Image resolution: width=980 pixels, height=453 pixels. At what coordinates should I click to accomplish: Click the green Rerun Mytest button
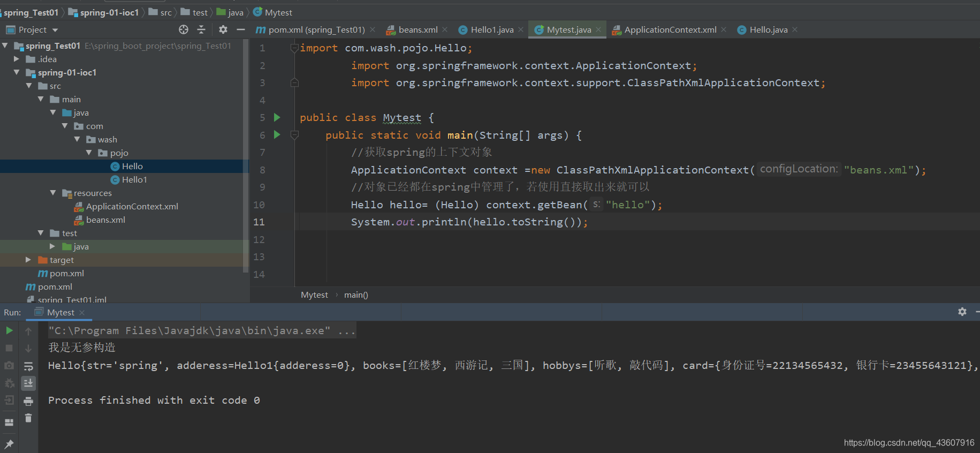(x=9, y=331)
